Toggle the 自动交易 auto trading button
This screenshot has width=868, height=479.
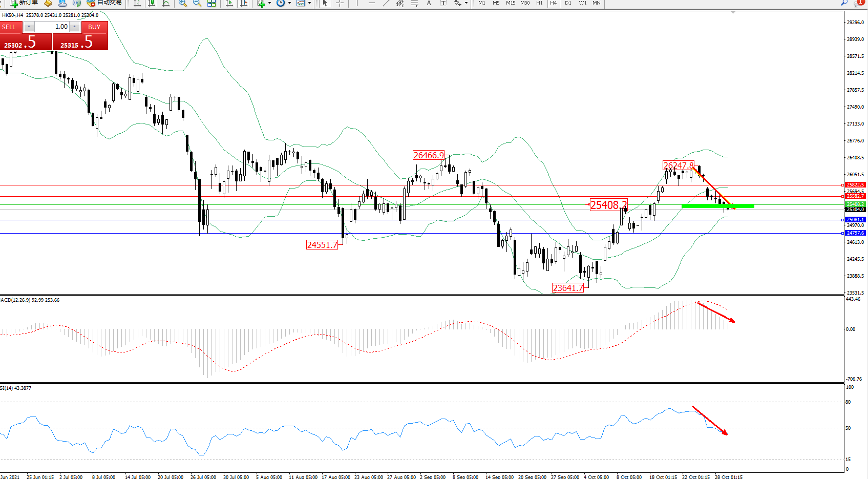pos(105,3)
